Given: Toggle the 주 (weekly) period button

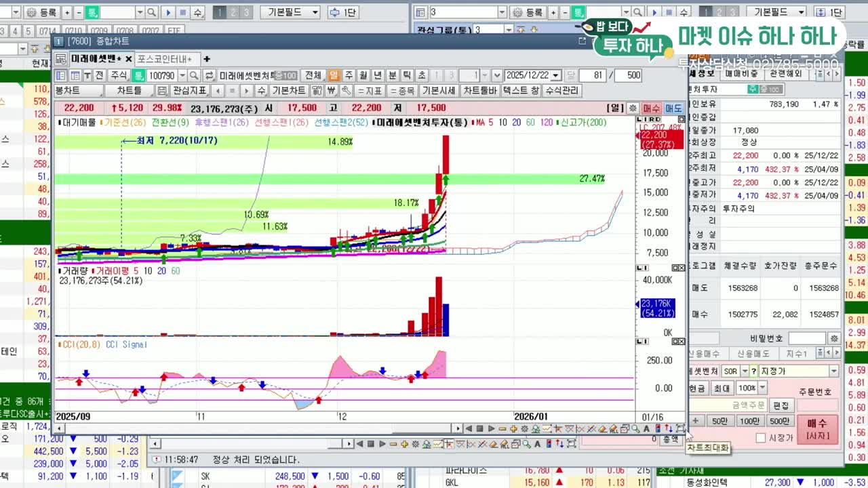Looking at the screenshot, I should (x=349, y=75).
